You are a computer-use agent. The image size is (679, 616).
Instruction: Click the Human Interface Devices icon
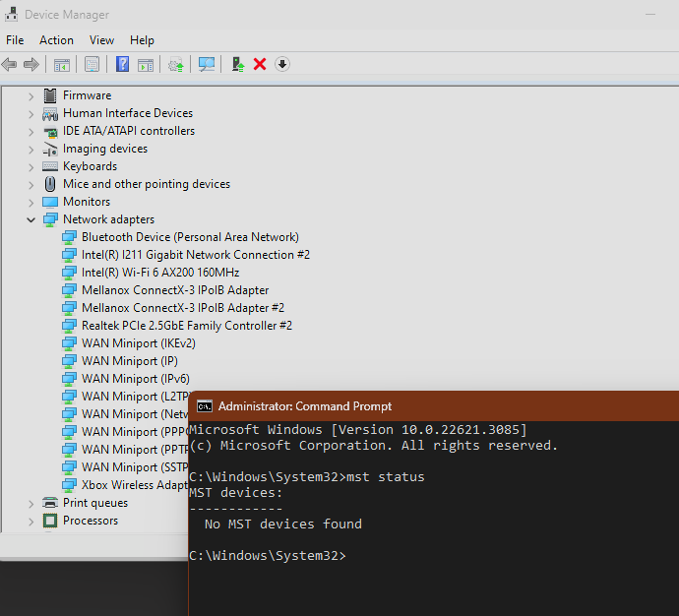50,114
